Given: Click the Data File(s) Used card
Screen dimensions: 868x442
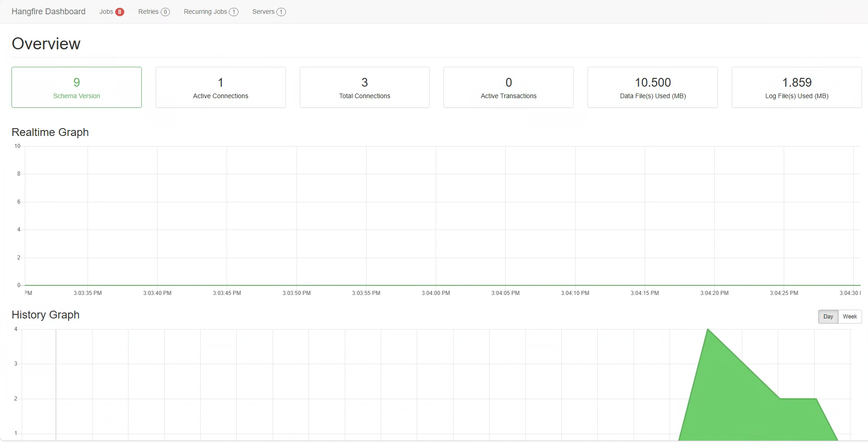Looking at the screenshot, I should 652,88.
